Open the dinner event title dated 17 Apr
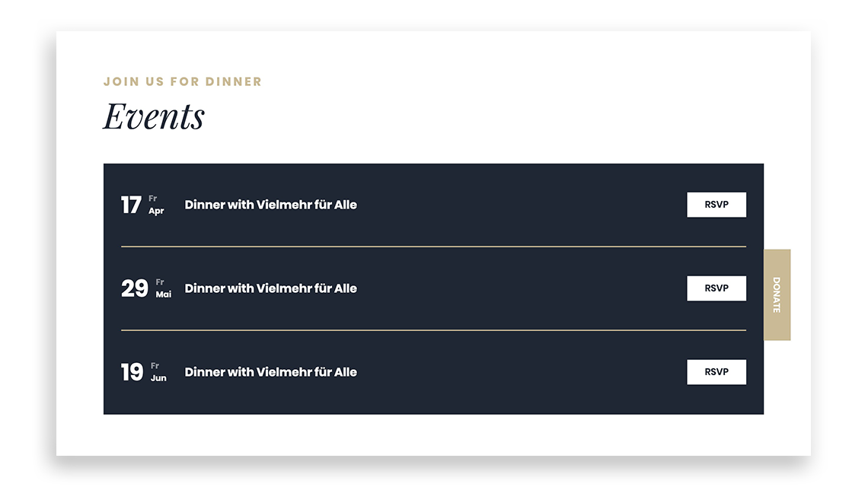The height and width of the screenshot is (487, 868). click(x=270, y=205)
